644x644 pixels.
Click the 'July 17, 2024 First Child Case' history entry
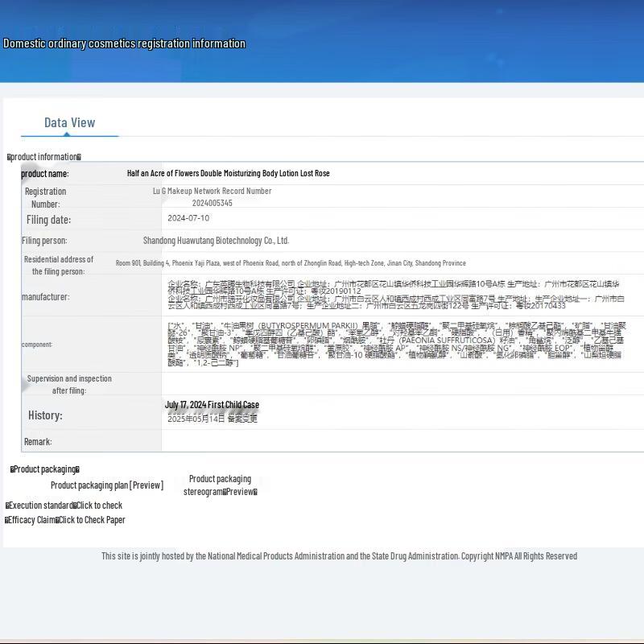click(x=212, y=405)
